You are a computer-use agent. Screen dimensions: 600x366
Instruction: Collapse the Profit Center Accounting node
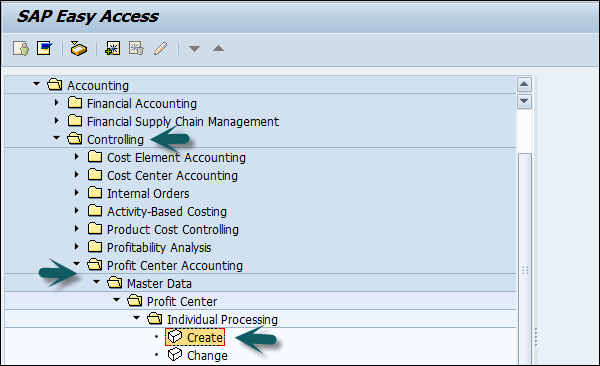pyautogui.click(x=77, y=263)
